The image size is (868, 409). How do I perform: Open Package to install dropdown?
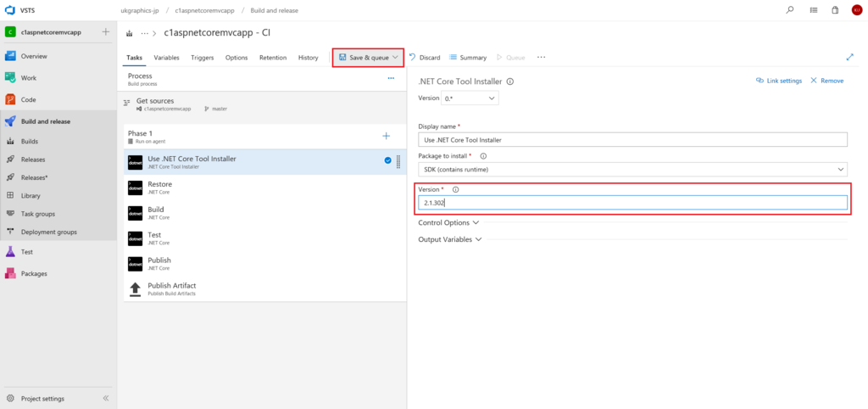(x=632, y=169)
